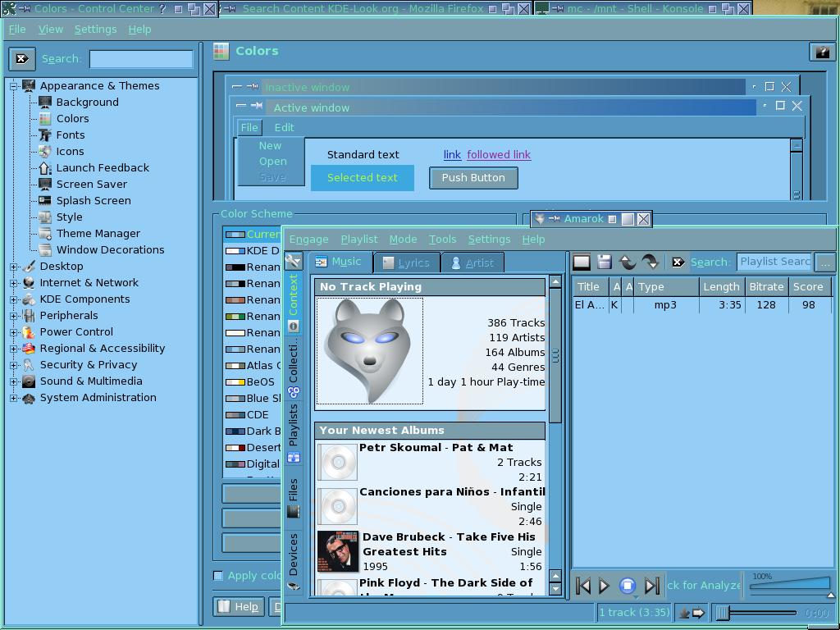Click the Petr Skoumal album disc icon
This screenshot has height=630, width=840.
[337, 462]
